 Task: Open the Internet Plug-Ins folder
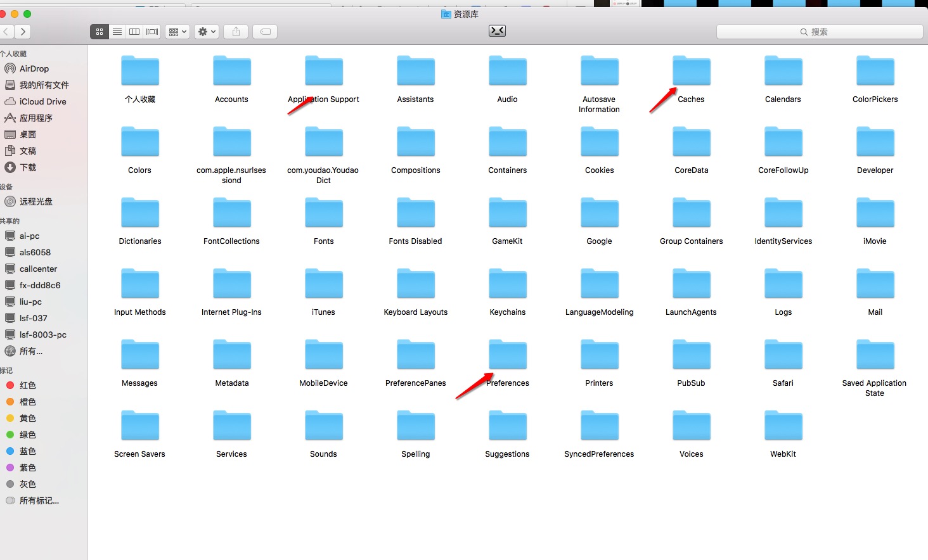(x=231, y=284)
